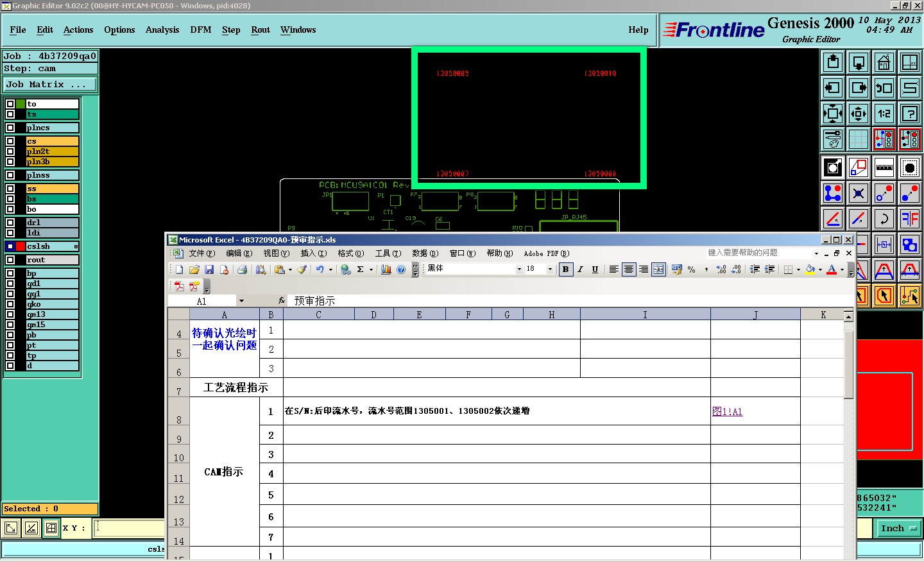
Task: Toggle the checkbox for layer rout
Action: coord(10,260)
